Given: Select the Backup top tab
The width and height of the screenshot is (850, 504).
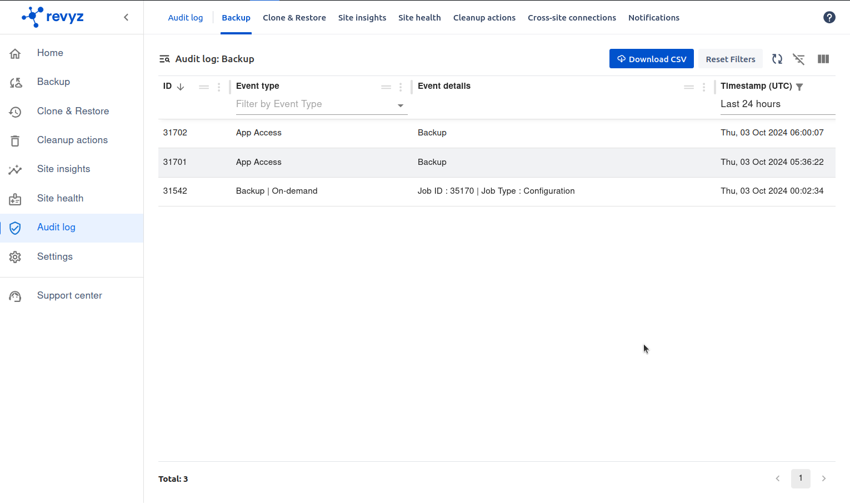Looking at the screenshot, I should click(x=236, y=18).
